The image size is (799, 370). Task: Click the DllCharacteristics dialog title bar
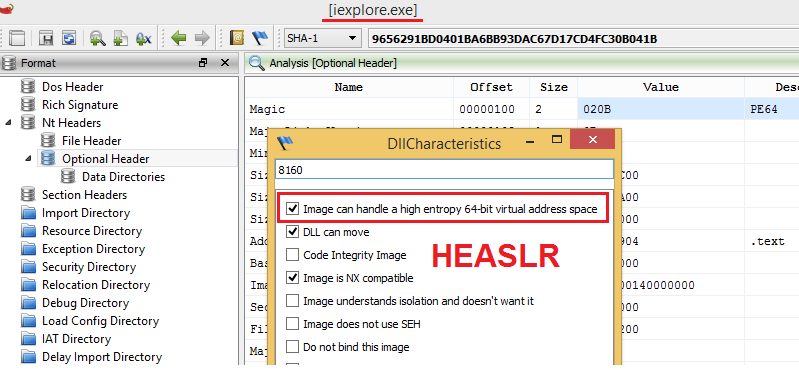pyautogui.click(x=443, y=143)
